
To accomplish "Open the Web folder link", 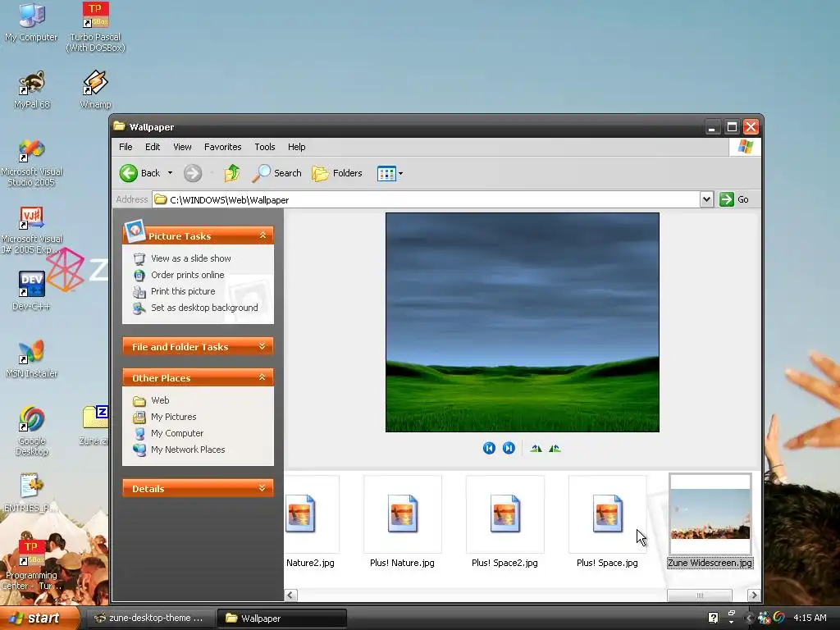I will click(160, 400).
